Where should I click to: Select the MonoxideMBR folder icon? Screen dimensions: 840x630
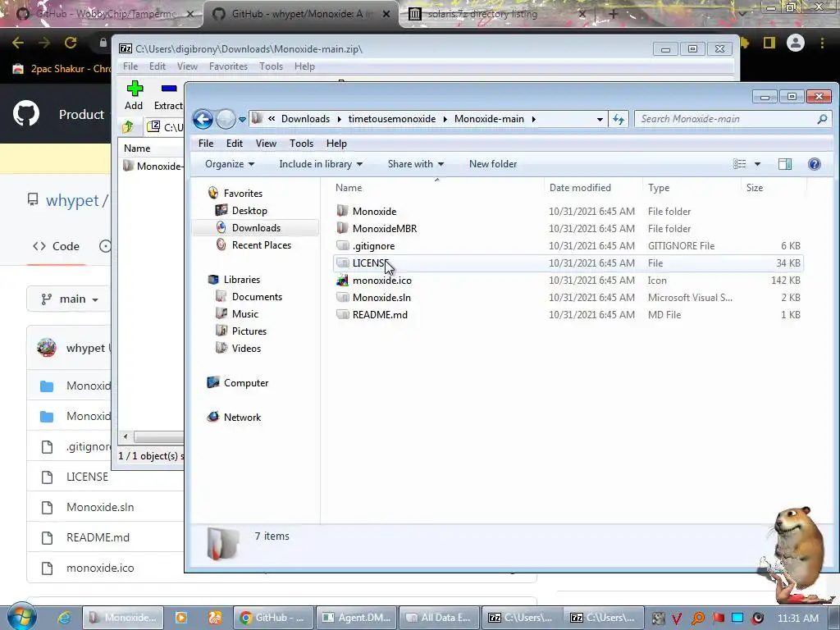(342, 228)
